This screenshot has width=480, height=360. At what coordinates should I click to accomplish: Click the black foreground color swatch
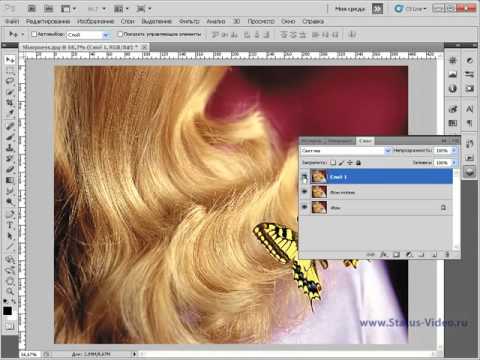pyautogui.click(x=7, y=311)
